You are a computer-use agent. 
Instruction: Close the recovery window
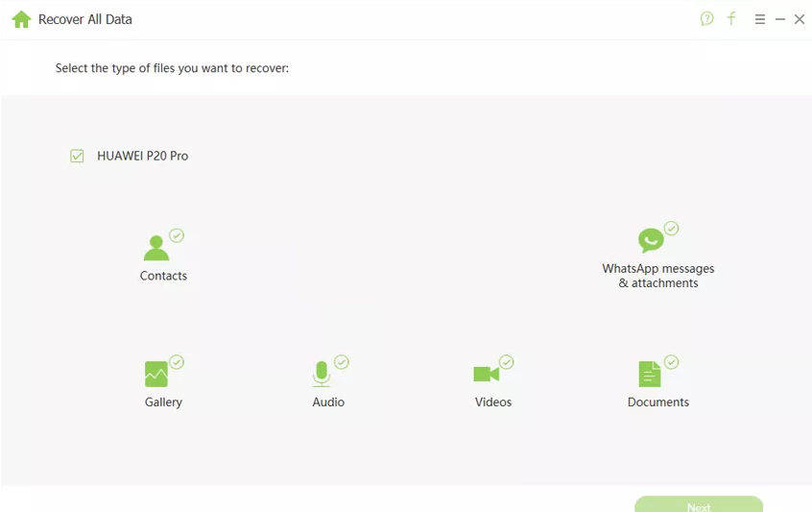(800, 19)
